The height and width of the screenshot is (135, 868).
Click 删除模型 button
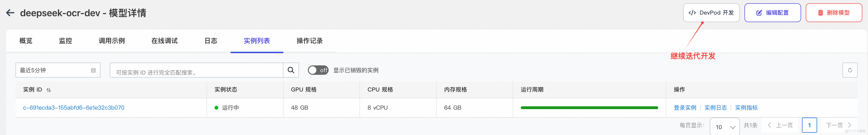[834, 13]
